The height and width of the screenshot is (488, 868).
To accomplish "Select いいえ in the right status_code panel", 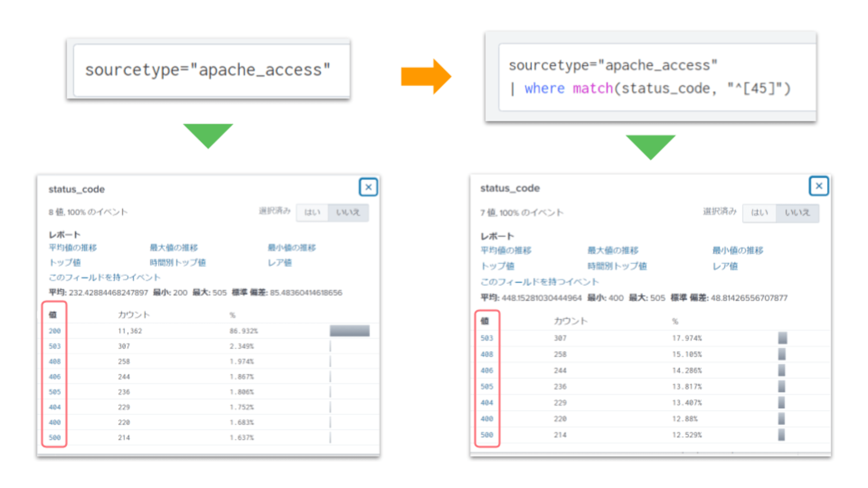I will click(797, 213).
